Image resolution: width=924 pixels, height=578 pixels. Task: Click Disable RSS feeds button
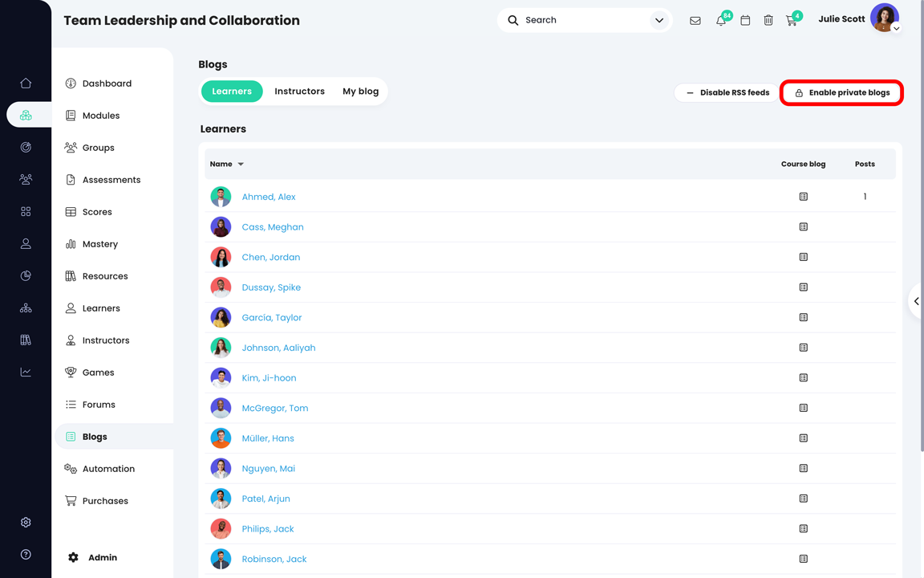pyautogui.click(x=727, y=92)
